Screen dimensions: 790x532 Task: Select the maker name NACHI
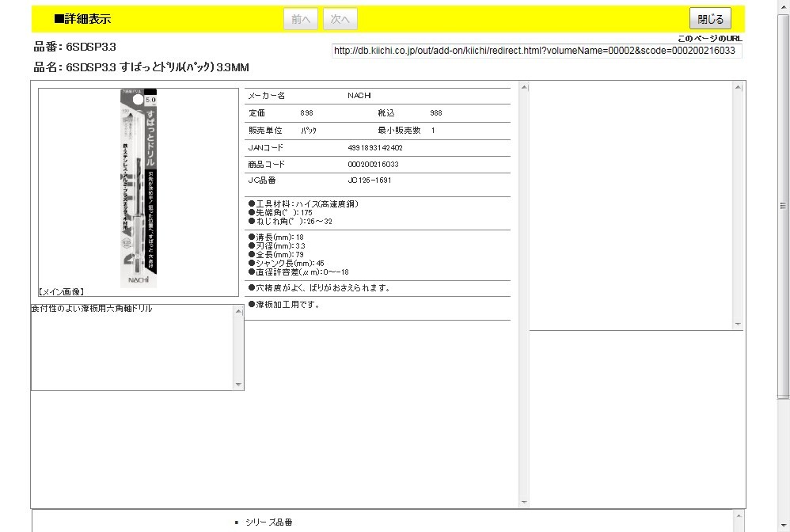[359, 96]
